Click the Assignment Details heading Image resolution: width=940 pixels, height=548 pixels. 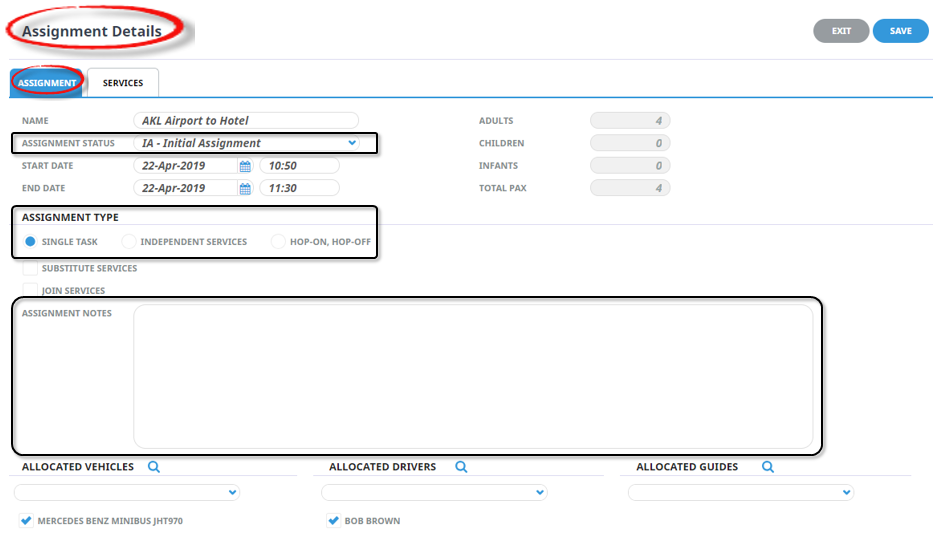(92, 31)
